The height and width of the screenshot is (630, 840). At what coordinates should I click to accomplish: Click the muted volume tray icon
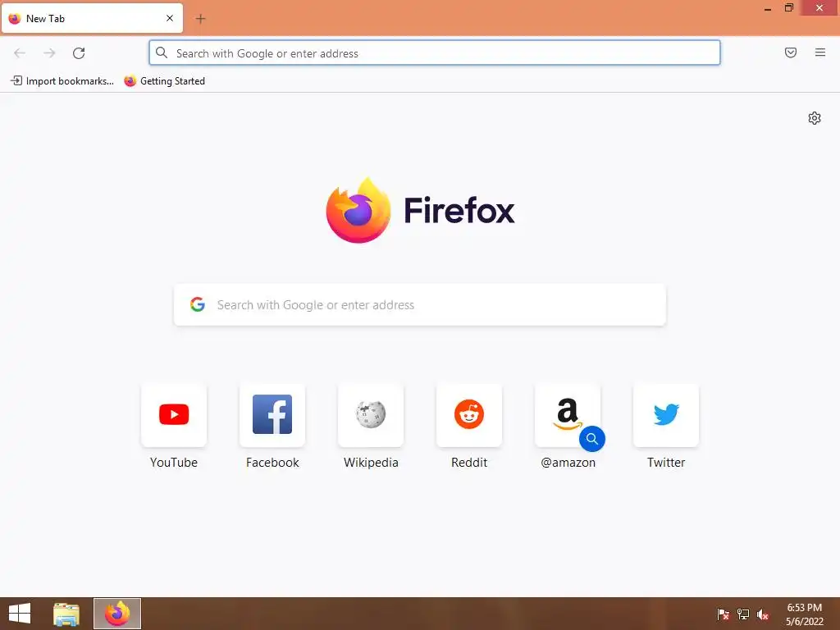763,614
